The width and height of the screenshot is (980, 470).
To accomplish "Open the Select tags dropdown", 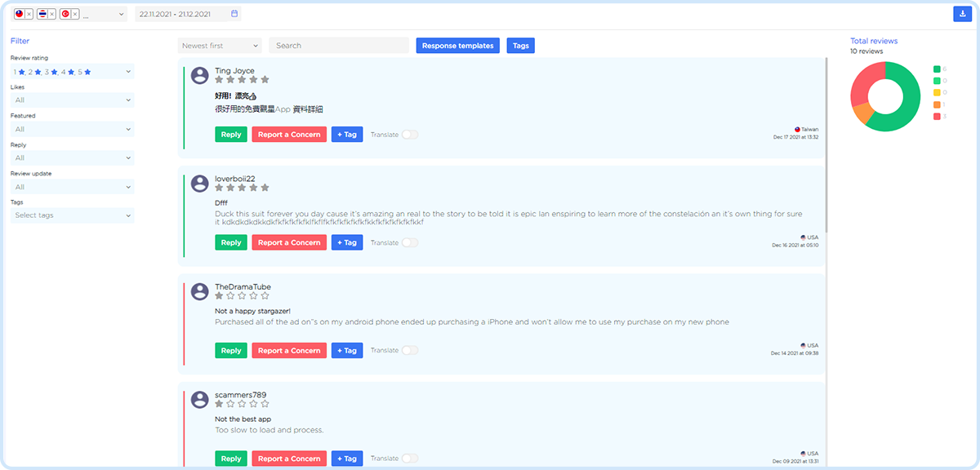I will pos(72,215).
